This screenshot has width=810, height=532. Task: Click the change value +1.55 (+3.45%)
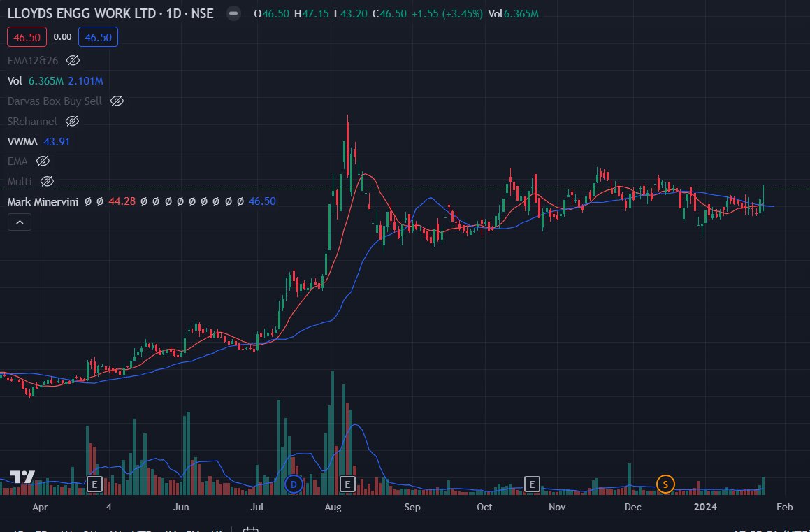(447, 14)
